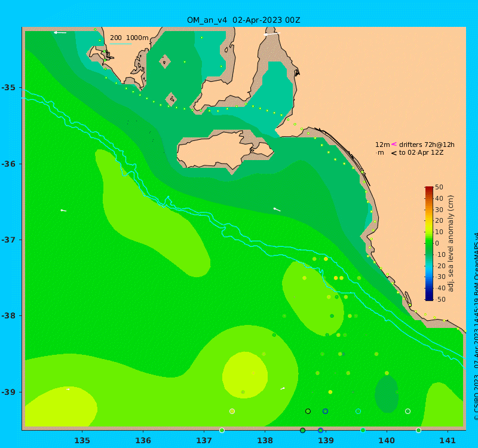Image resolution: width=478 pixels, height=448 pixels.
Task: Click the text 'drifters 72h@12h'
Action: tap(427, 145)
